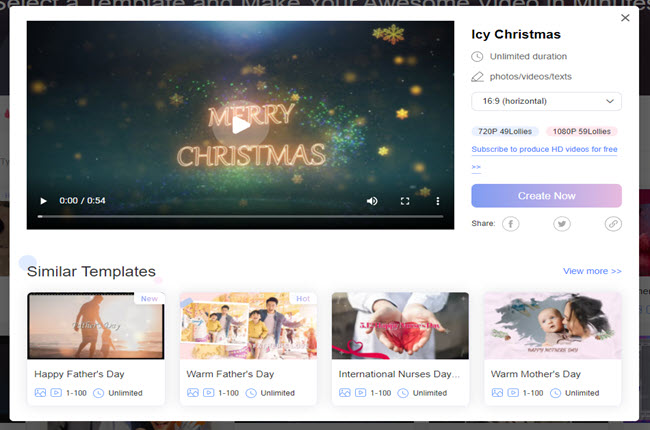Click the video icon on International Nurses Day card

361,393
